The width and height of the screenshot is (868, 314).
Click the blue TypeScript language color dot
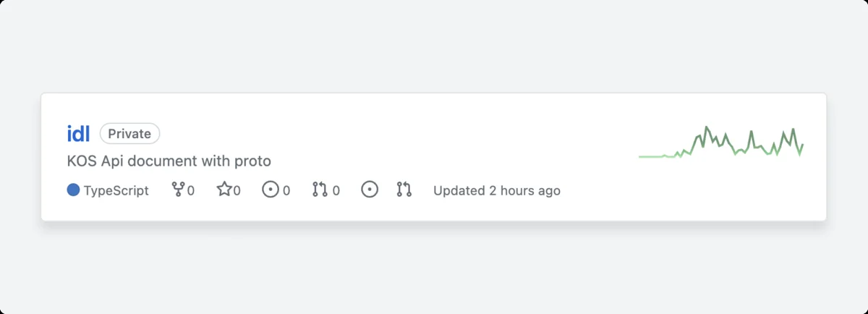click(x=73, y=190)
